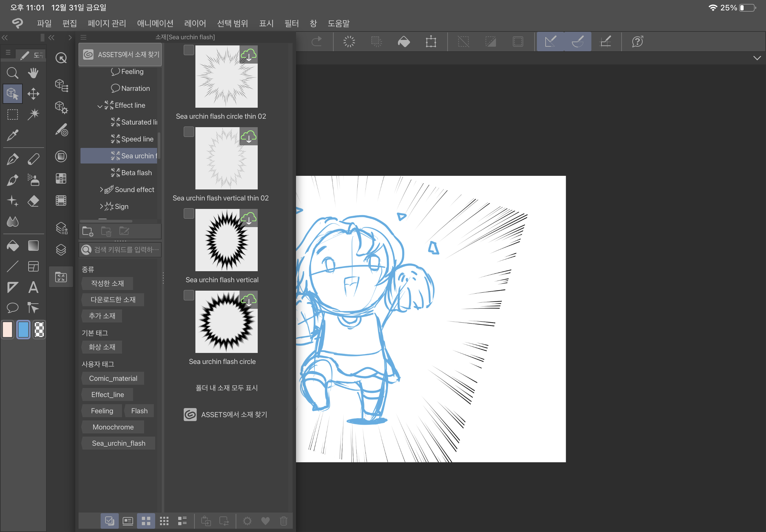Viewport: 766px width, 532px height.
Task: Click the Redo arrow in the command bar
Action: pyautogui.click(x=316, y=42)
